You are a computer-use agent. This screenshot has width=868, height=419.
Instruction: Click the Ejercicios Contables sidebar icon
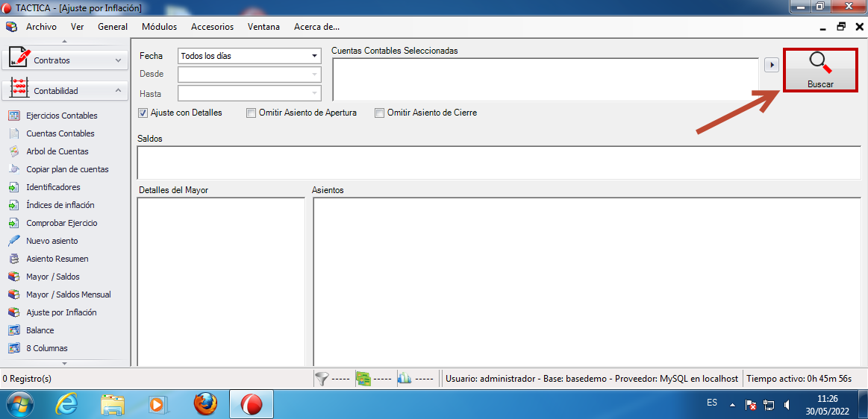[x=14, y=116]
